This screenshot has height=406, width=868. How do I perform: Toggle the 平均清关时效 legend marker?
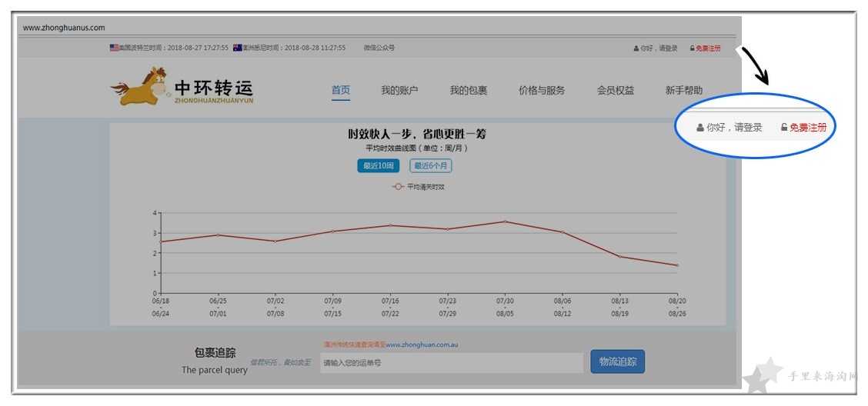[398, 187]
